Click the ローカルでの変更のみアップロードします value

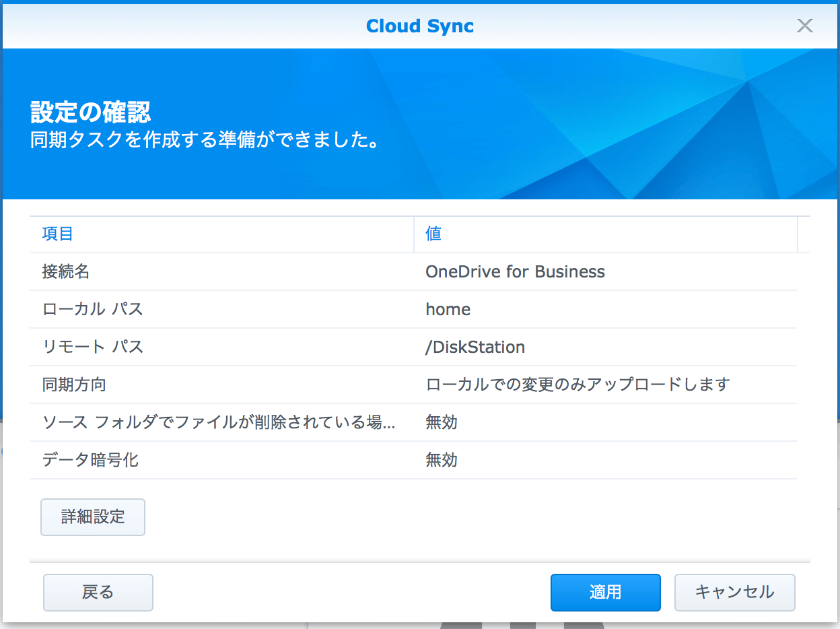pyautogui.click(x=577, y=385)
